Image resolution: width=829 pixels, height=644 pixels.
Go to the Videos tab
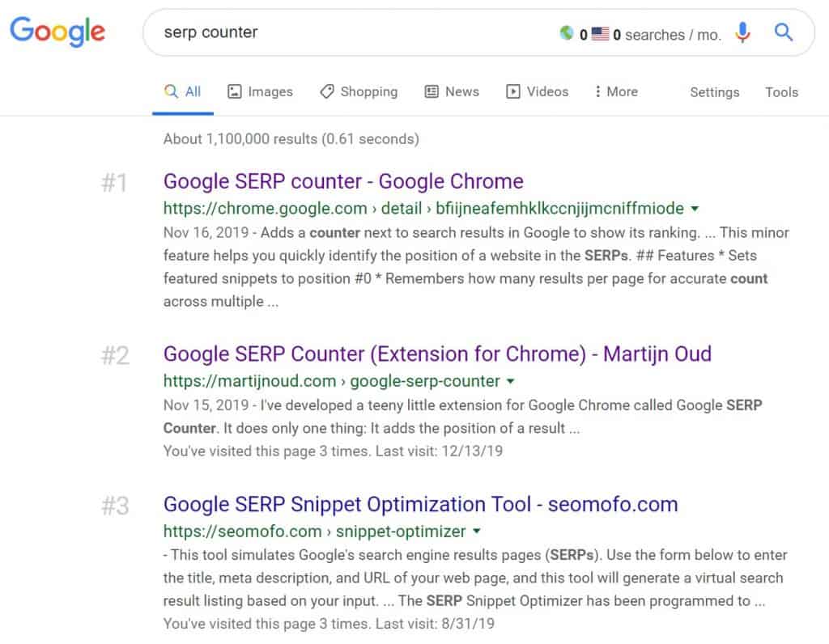[538, 91]
